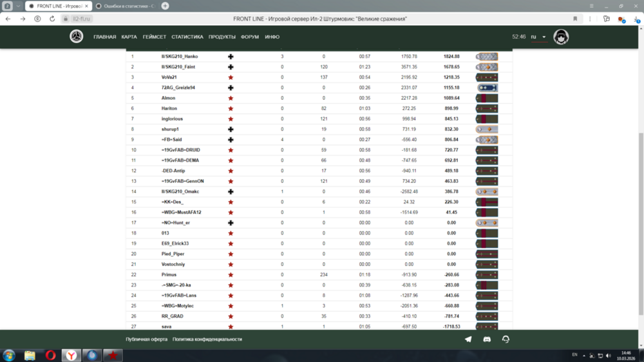Open the user profile avatar
This screenshot has height=362, width=644.
[561, 37]
